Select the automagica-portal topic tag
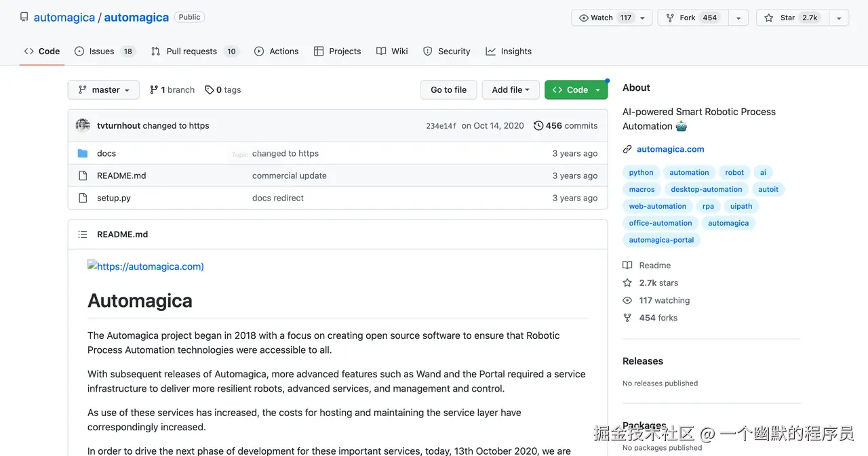The image size is (868, 456). 661,240
